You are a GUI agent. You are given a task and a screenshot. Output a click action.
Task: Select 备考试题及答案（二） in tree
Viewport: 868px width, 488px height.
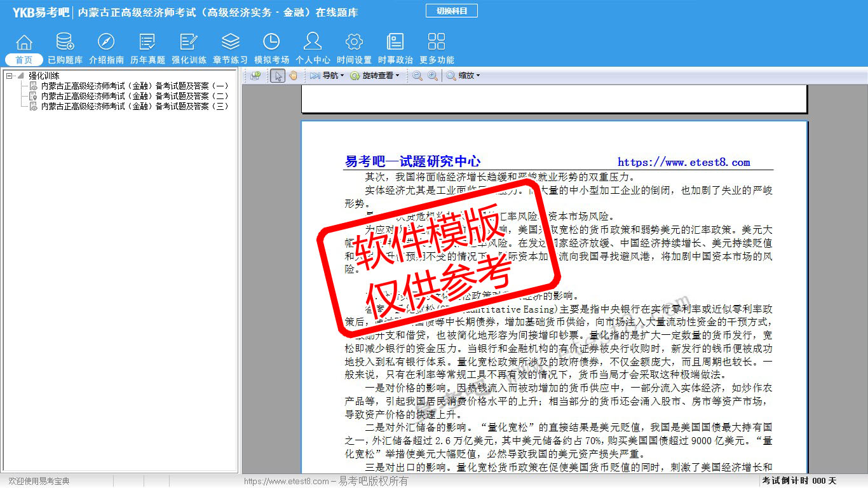(134, 96)
